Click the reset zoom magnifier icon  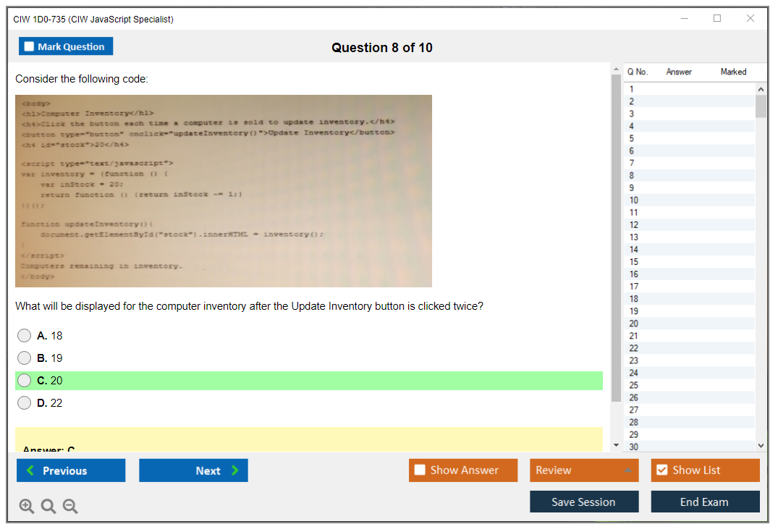[x=48, y=507]
